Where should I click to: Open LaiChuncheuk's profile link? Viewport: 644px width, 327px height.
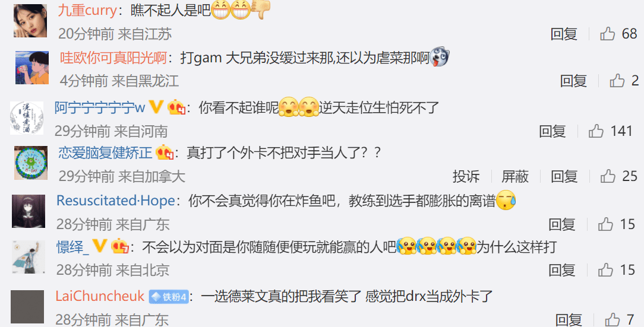click(100, 296)
